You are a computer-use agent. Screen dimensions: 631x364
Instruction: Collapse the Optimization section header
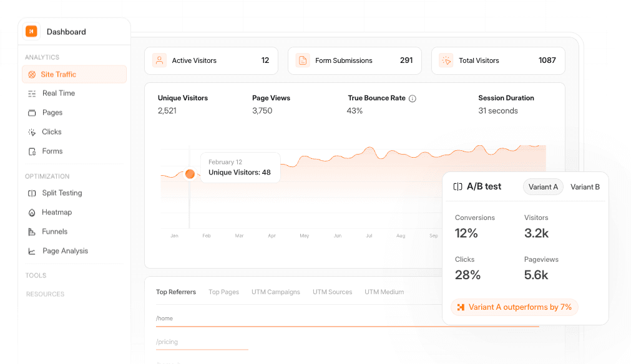(47, 176)
